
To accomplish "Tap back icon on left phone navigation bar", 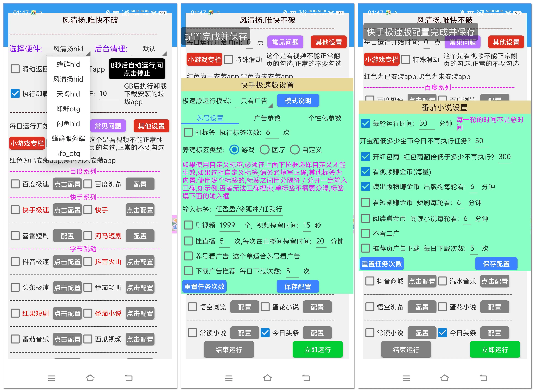I will pos(128,378).
